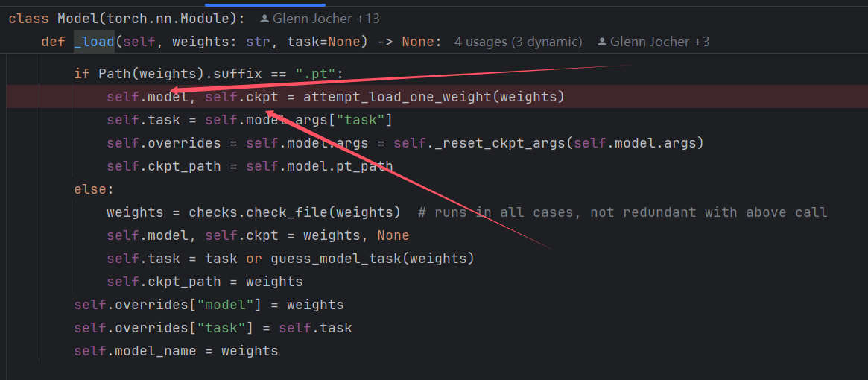This screenshot has height=380, width=868.
Task: Click the "task" key in self.overrides line
Action: coord(221,328)
